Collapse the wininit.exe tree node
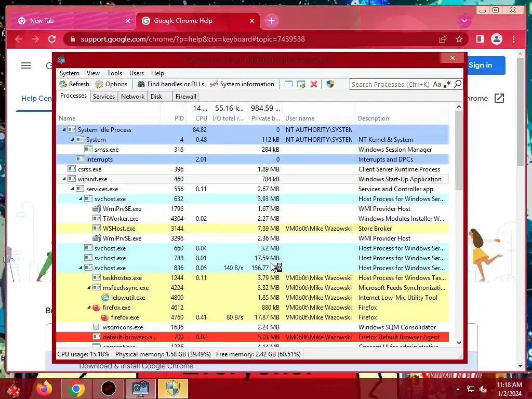Image resolution: width=532 pixels, height=399 pixels. pos(64,179)
